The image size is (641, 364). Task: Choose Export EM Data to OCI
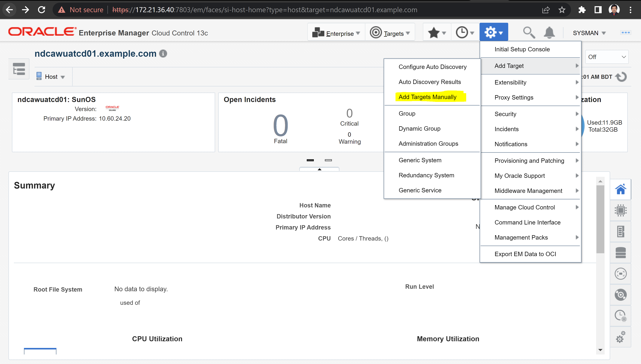(530, 254)
